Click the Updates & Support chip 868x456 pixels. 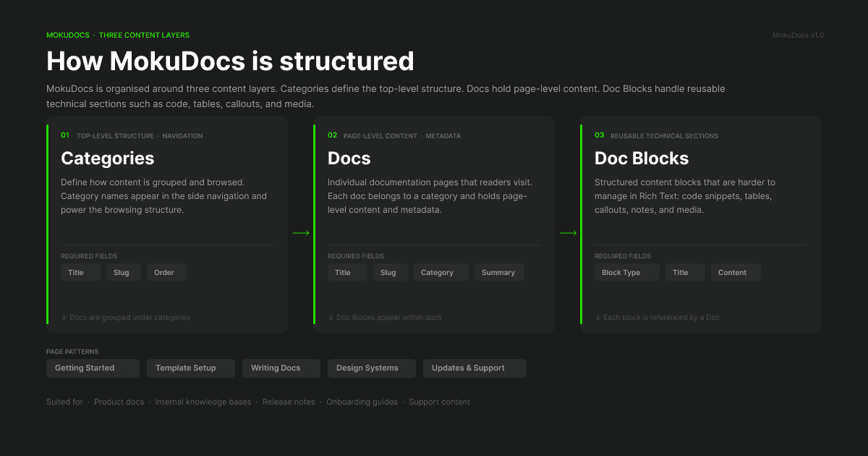pyautogui.click(x=475, y=368)
